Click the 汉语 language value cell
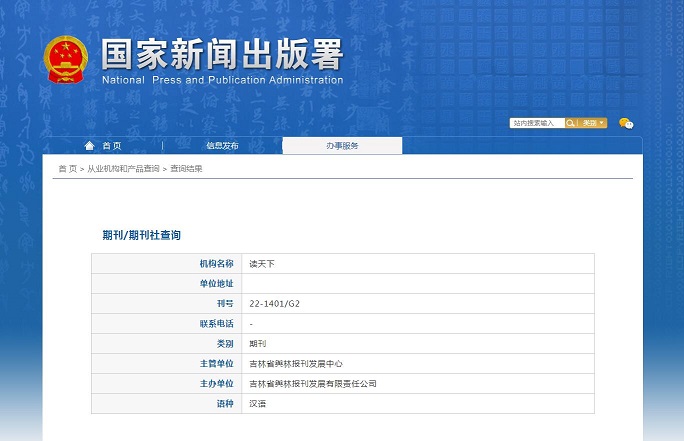 (x=257, y=404)
